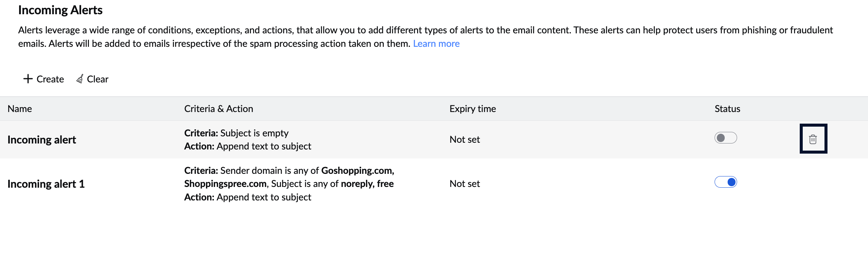868x263 pixels.
Task: Disable the Incoming alert 1 status toggle
Action: pos(725,182)
